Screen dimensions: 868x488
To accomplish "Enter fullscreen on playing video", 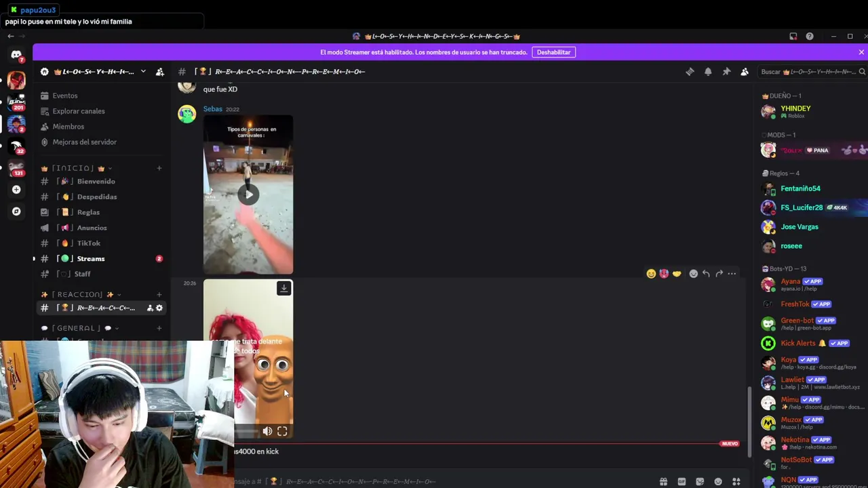I will 282,431.
